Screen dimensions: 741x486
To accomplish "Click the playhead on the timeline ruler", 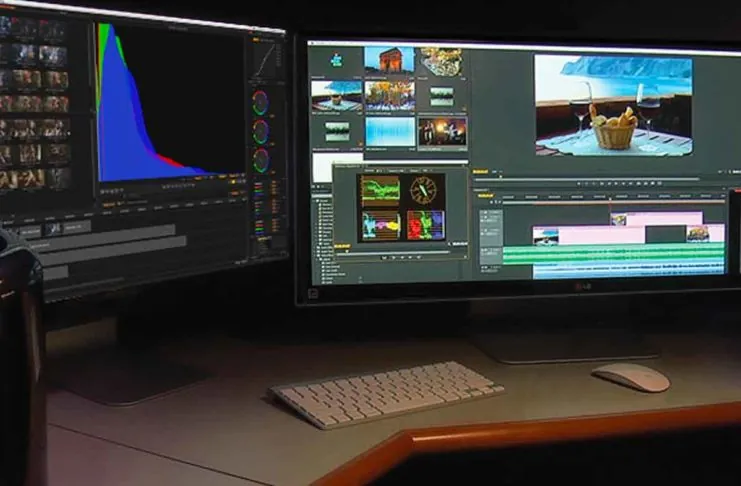I will point(610,198).
